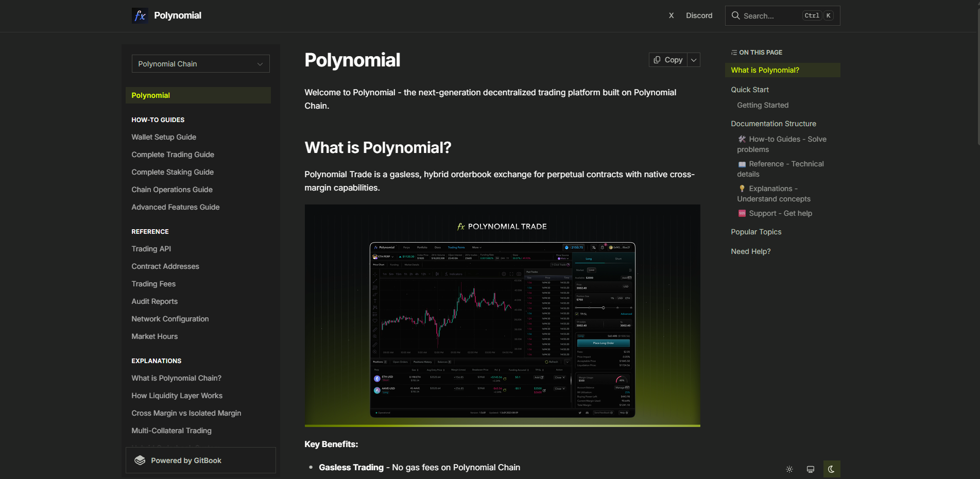Click the EXPLANATIONS section heading
This screenshot has height=479, width=980.
point(156,361)
